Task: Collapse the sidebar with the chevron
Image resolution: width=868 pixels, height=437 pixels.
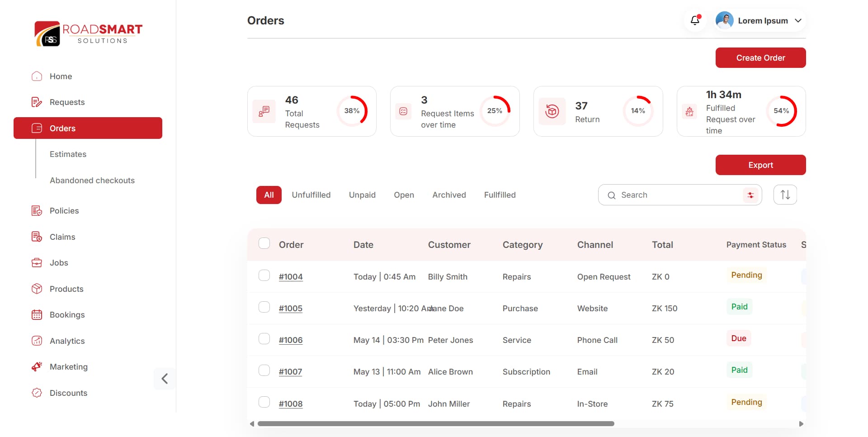Action: 165,379
